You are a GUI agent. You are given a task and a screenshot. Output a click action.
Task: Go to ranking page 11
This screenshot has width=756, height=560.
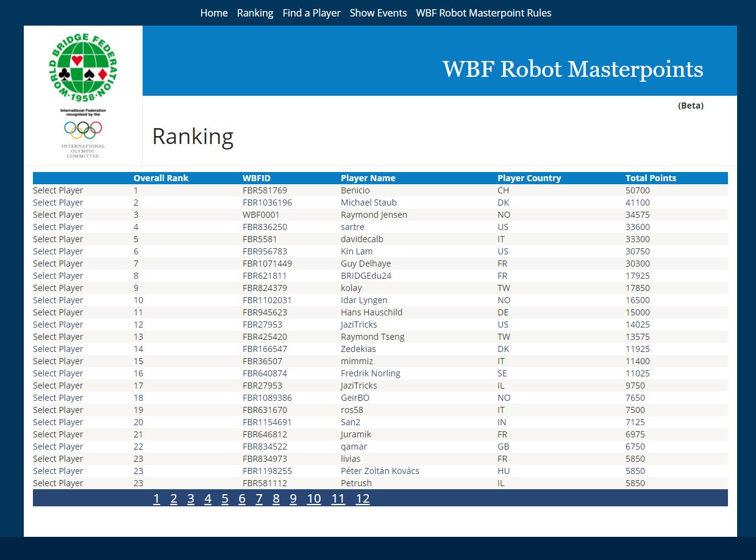click(x=338, y=499)
